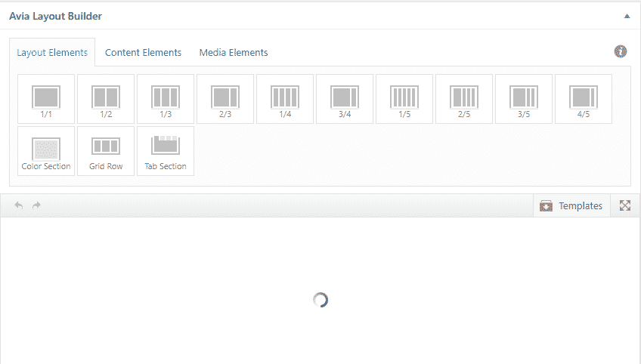Screen dimensions: 641x364
Task: Open the Media Elements tab
Action: click(234, 53)
